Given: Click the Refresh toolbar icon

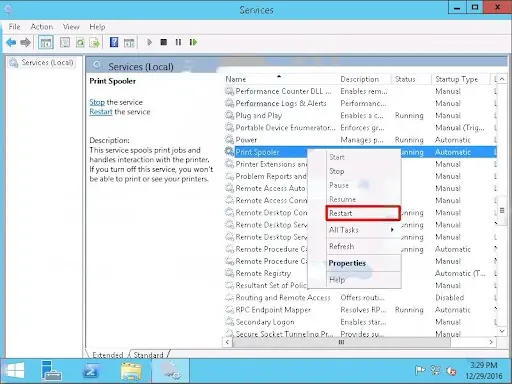Looking at the screenshot, I should [80, 43].
